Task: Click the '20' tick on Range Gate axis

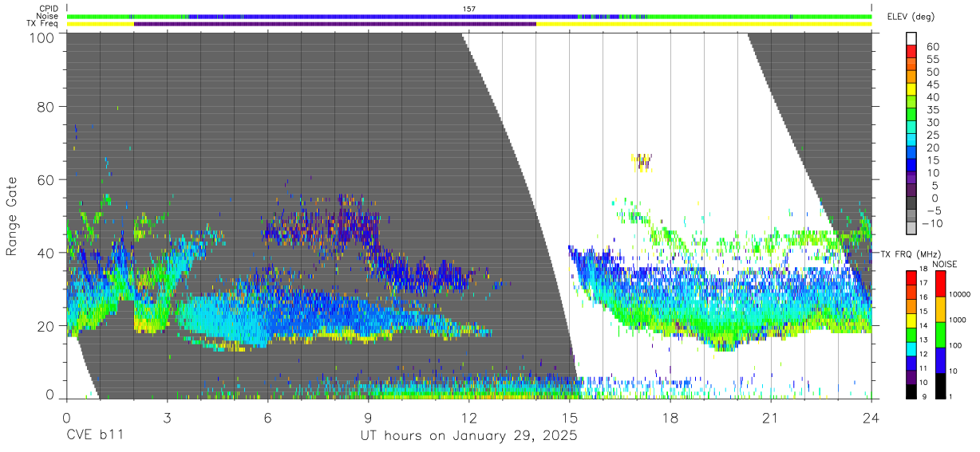Action: (45, 326)
